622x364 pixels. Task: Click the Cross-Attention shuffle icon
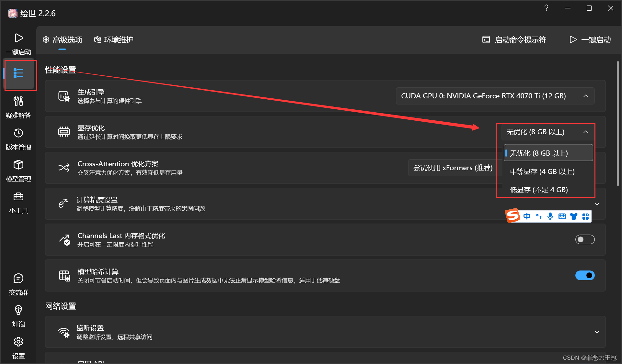(64, 168)
